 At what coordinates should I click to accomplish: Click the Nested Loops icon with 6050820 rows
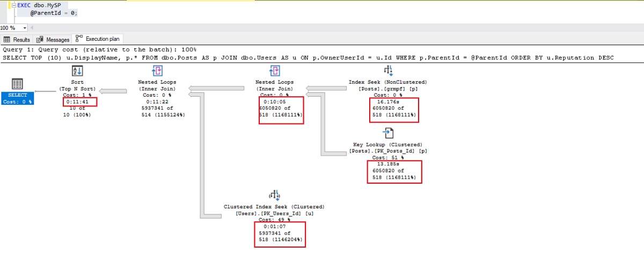click(274, 71)
